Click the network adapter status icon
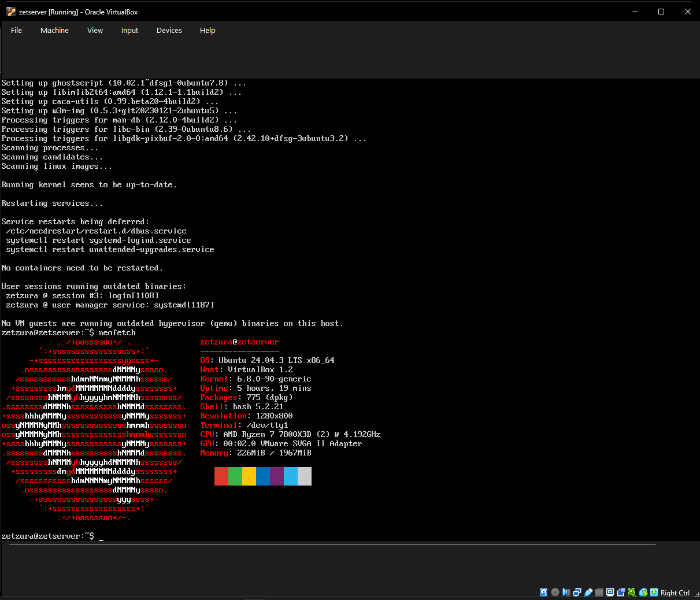The width and height of the screenshot is (700, 600). coord(577,592)
